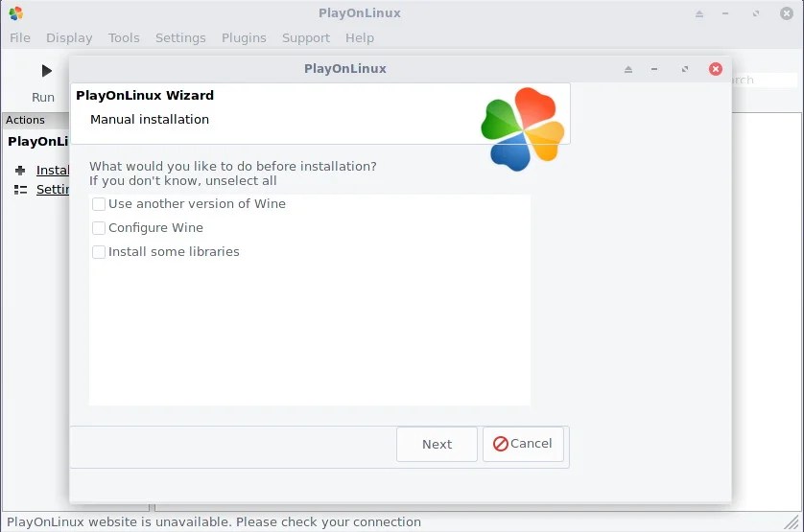This screenshot has width=804, height=532.
Task: Cancel the manual installation wizard
Action: [523, 444]
